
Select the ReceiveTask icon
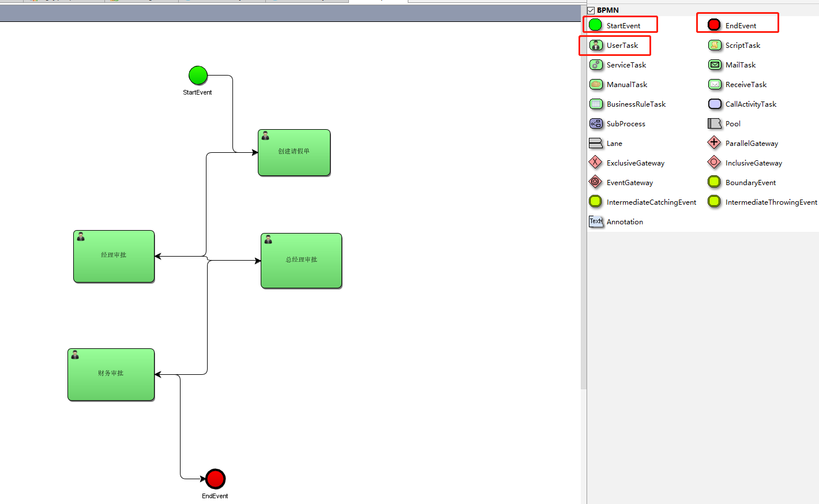[715, 84]
